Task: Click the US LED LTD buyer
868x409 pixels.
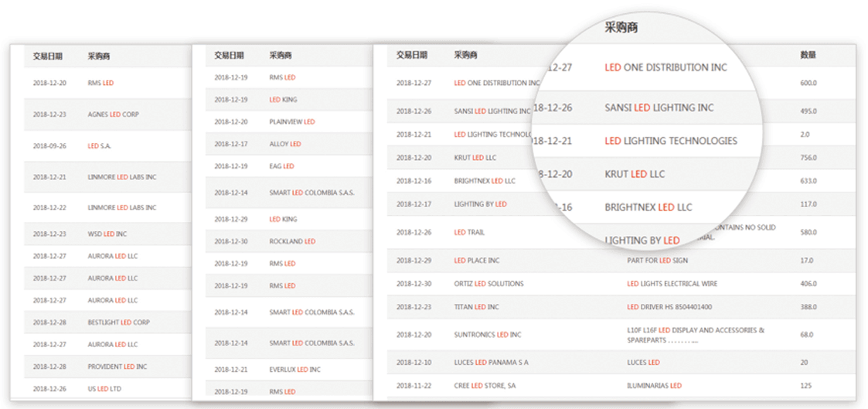Action: click(104, 389)
